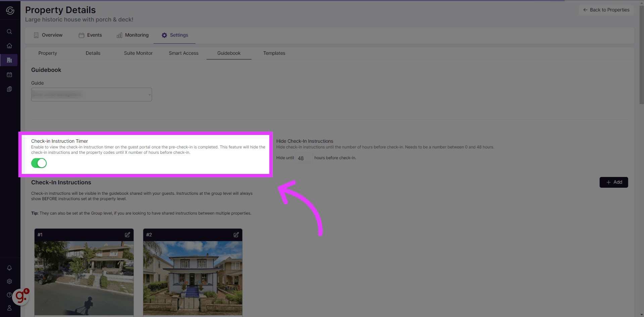
Task: Open the Properties building icon in sidebar
Action: coord(9,60)
